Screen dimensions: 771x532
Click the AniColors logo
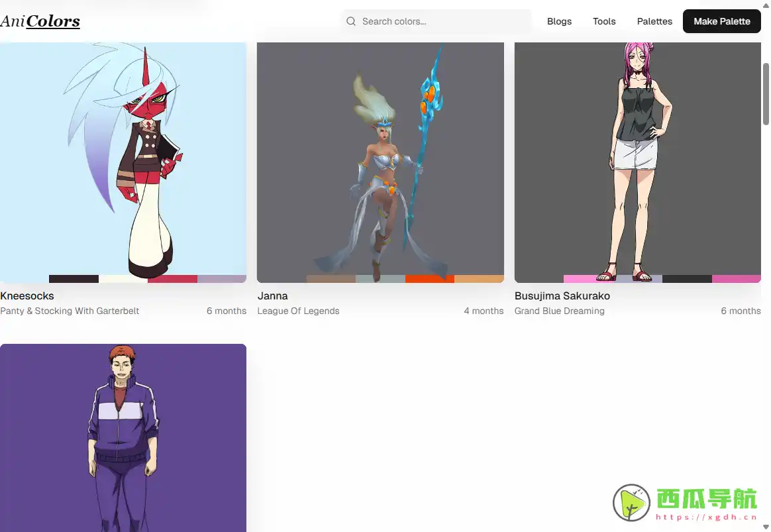click(40, 21)
